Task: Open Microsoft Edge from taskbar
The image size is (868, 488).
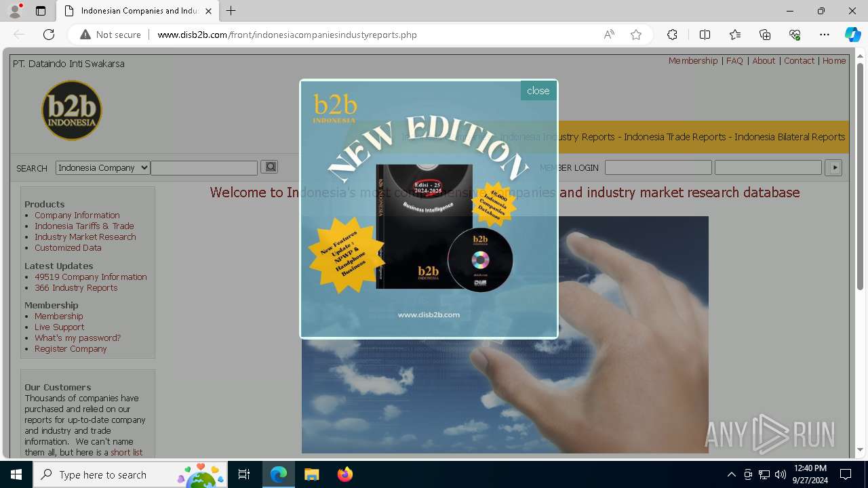Action: click(279, 474)
